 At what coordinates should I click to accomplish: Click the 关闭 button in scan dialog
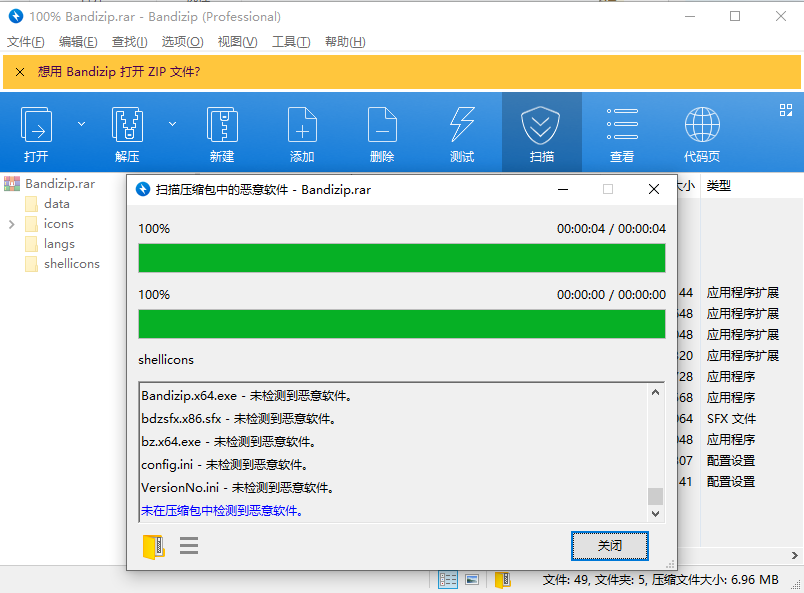tap(610, 546)
